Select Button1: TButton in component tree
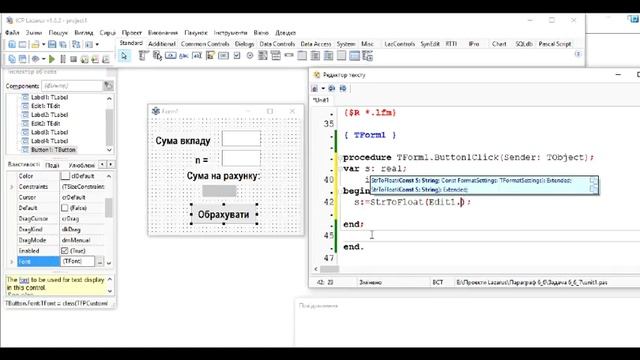The image size is (640, 360). click(53, 150)
